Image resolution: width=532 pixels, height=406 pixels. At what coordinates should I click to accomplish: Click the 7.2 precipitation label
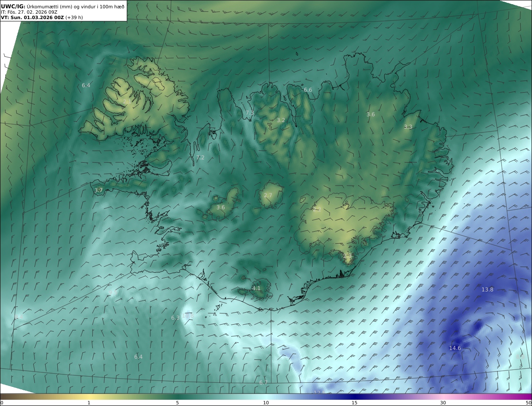pos(200,157)
